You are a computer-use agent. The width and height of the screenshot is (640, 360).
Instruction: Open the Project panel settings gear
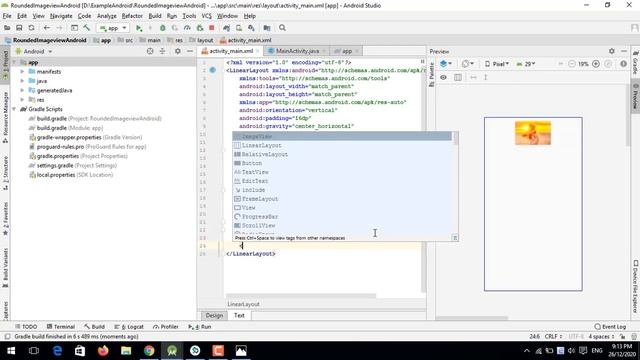[178, 51]
